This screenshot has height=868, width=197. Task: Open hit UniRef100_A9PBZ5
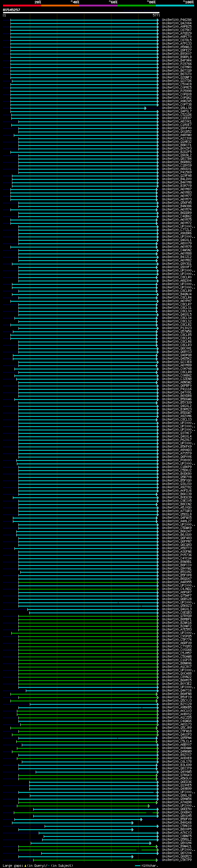point(177,26)
